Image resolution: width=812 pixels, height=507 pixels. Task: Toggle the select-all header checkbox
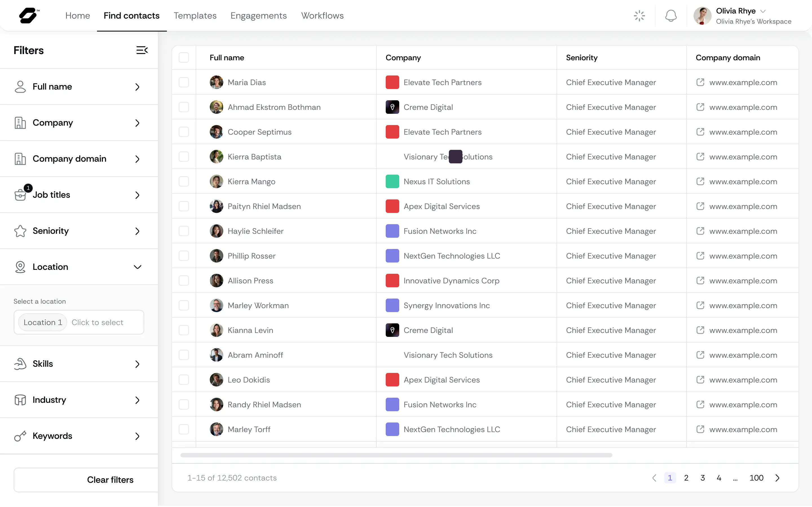coord(184,58)
